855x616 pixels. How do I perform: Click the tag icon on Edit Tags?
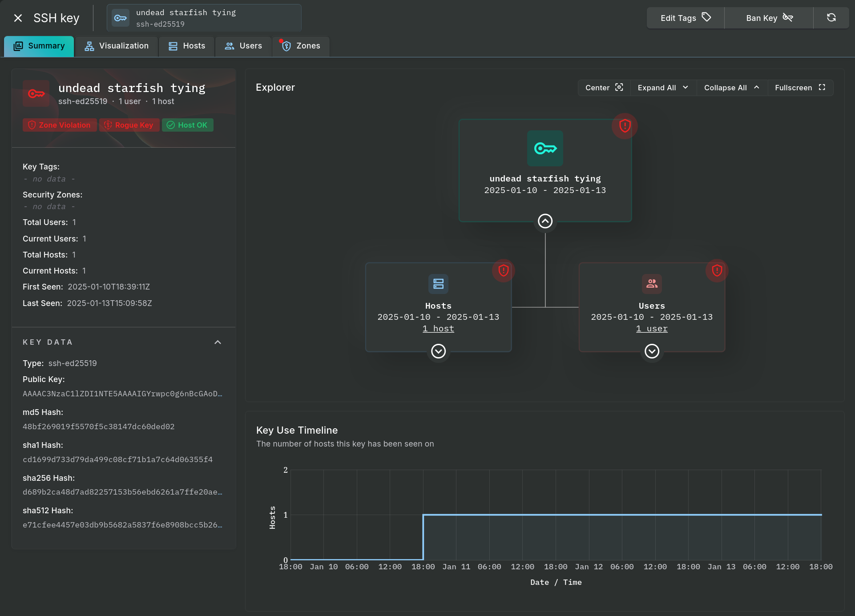click(706, 17)
